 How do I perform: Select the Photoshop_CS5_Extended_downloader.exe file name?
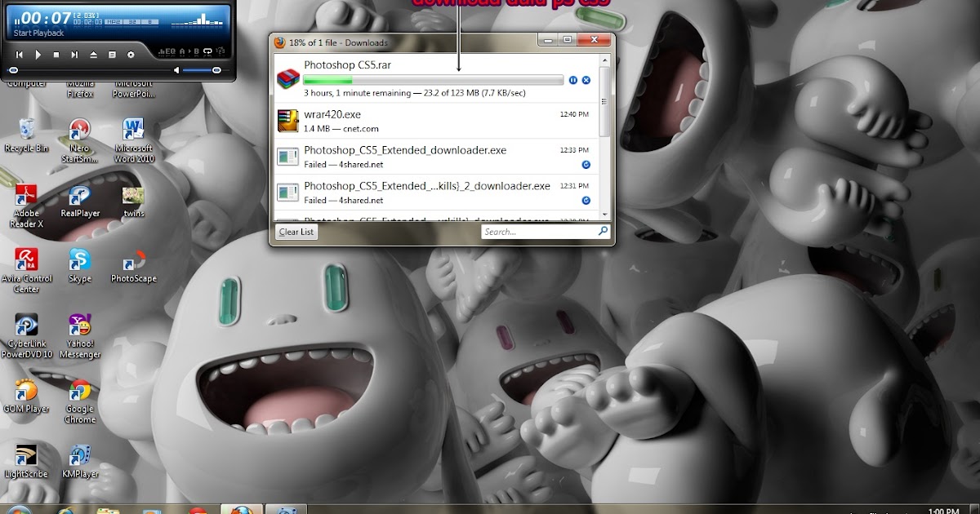(405, 150)
